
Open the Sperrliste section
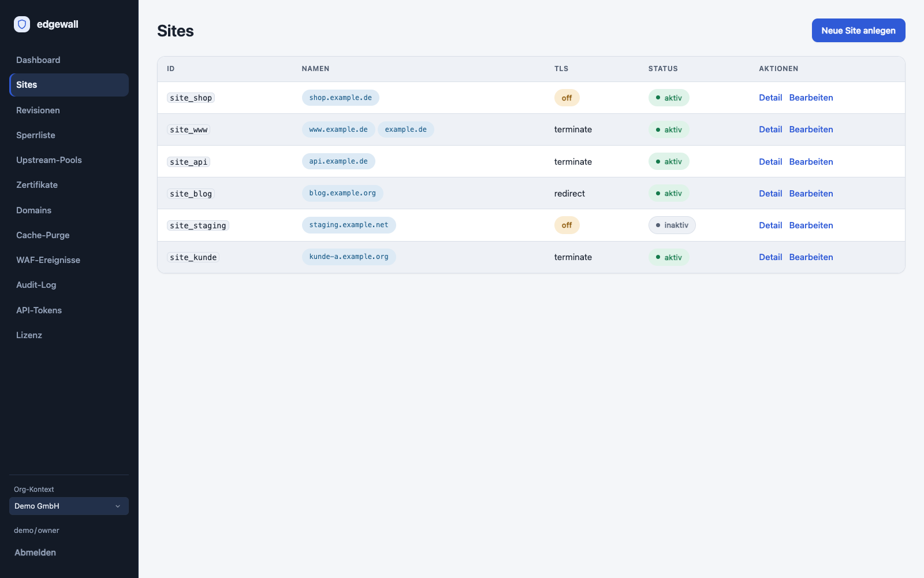[69, 135]
